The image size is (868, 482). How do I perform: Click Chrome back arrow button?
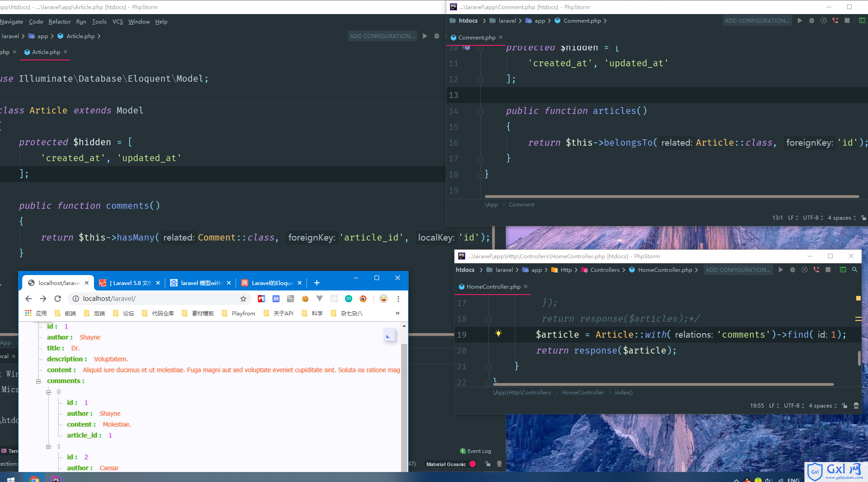point(29,298)
